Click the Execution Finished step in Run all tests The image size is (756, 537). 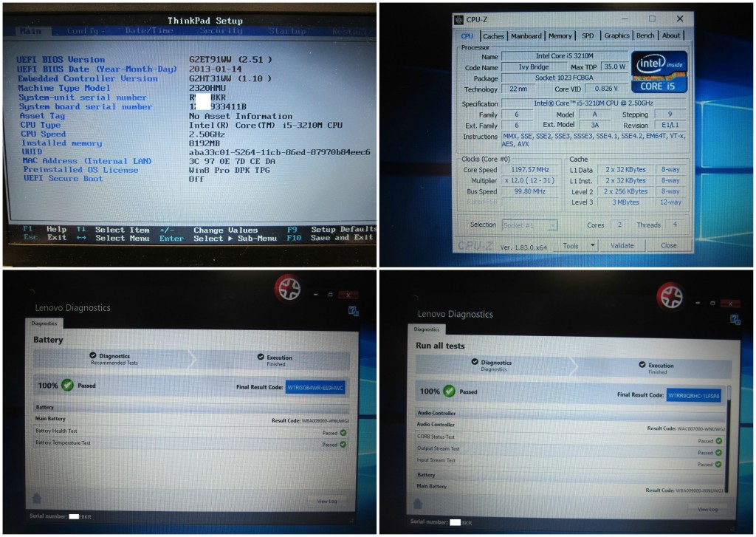click(x=656, y=368)
